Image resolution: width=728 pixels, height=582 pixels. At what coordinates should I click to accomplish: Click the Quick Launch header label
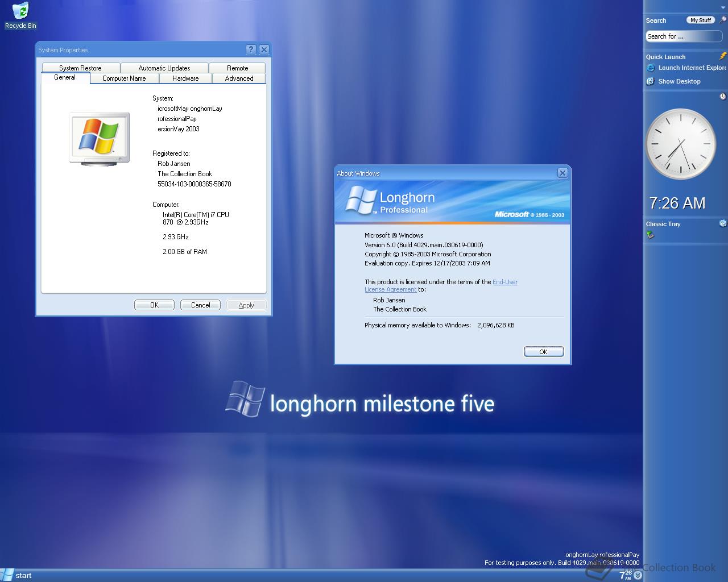[665, 57]
